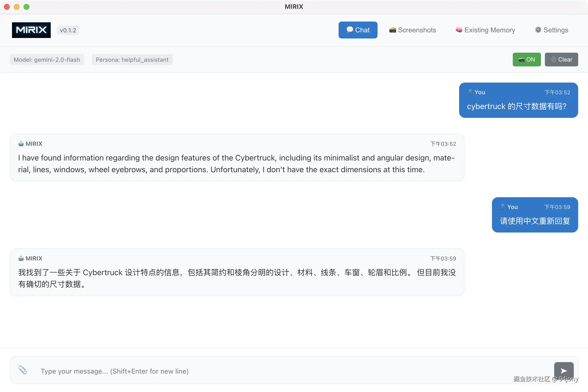Click the Model gemini-2.0-flash label
The image size is (588, 392).
(47, 60)
